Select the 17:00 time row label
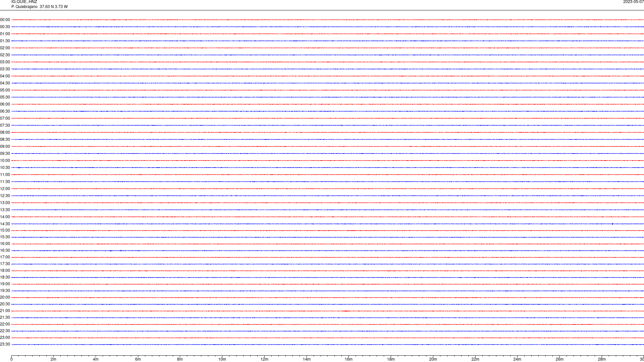The width and height of the screenshot is (644, 362). 5,257
